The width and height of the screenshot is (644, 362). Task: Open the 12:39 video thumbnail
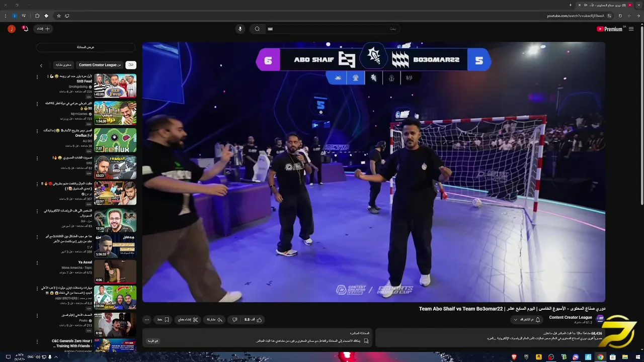[x=115, y=220]
